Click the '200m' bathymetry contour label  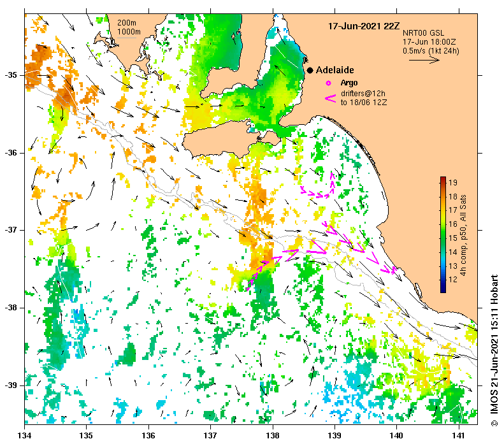(126, 23)
